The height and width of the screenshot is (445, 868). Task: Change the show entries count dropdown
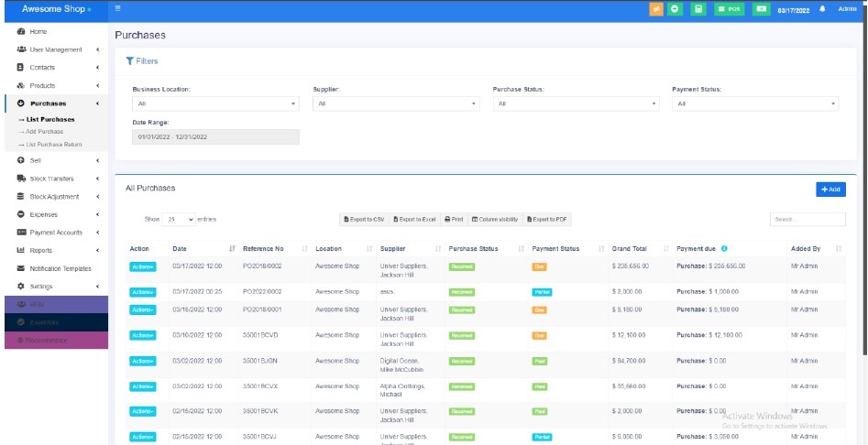coord(180,220)
